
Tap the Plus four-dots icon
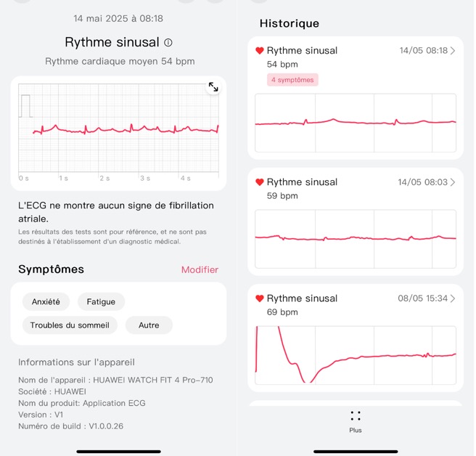pyautogui.click(x=356, y=416)
